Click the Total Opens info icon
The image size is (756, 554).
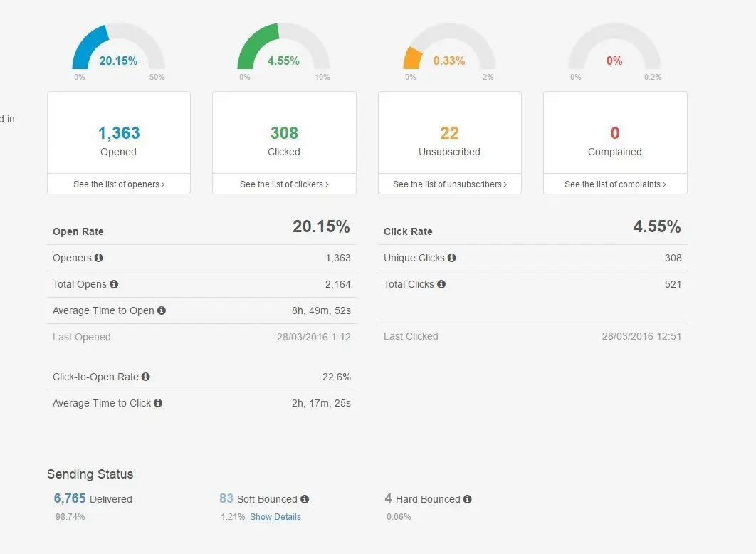(x=114, y=284)
